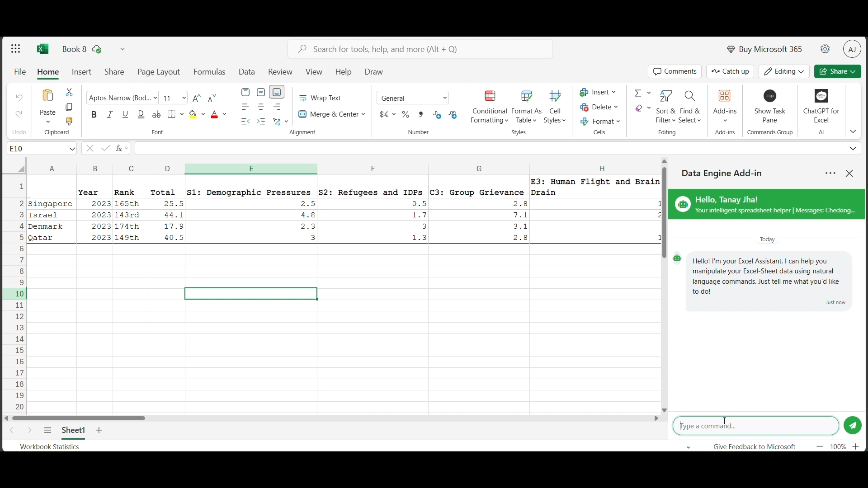Toggle Bold formatting
The height and width of the screenshot is (488, 868).
click(x=94, y=115)
